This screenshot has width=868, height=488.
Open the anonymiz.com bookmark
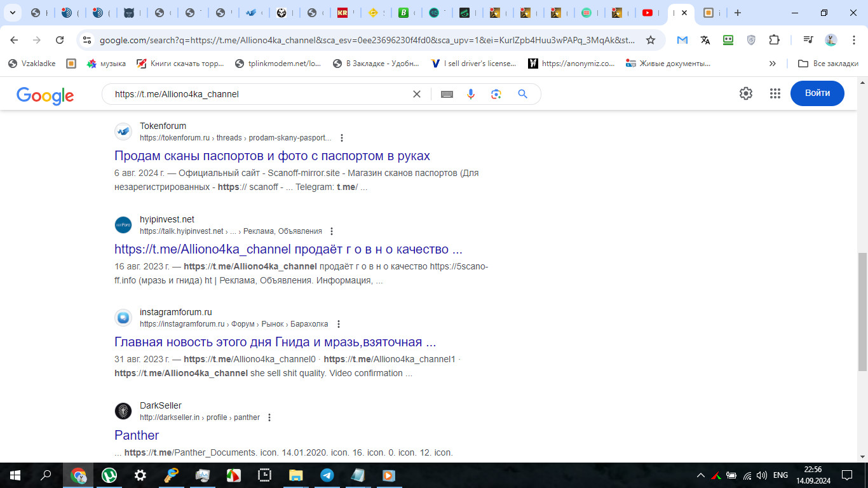point(571,64)
